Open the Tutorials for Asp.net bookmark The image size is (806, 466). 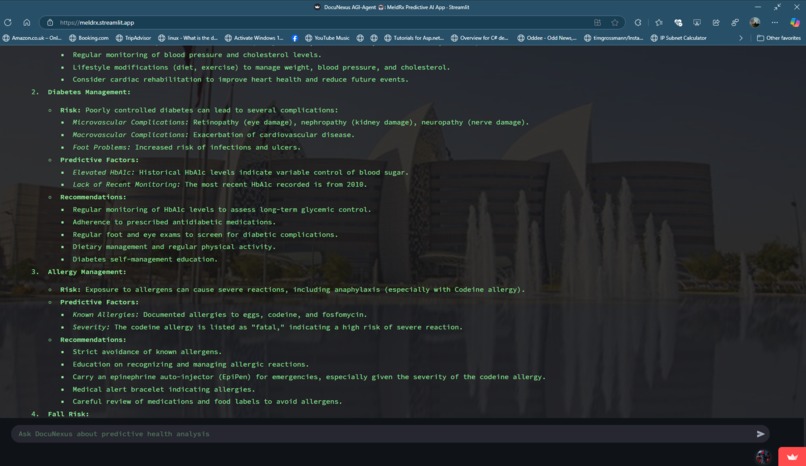[x=414, y=38]
